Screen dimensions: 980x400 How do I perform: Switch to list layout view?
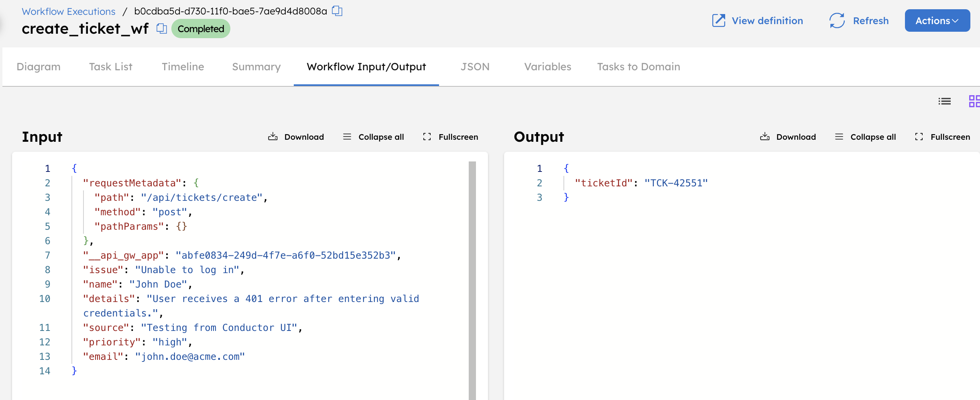coord(945,101)
